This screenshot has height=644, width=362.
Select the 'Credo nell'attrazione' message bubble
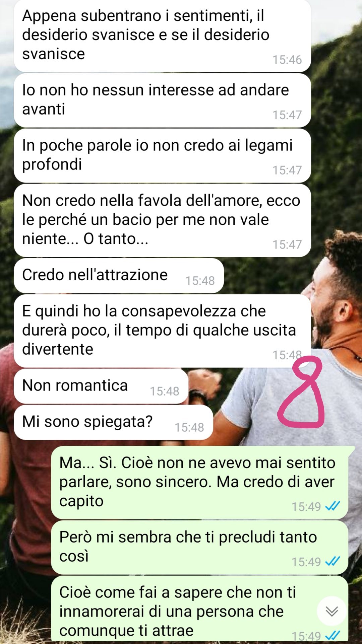pos(119,276)
